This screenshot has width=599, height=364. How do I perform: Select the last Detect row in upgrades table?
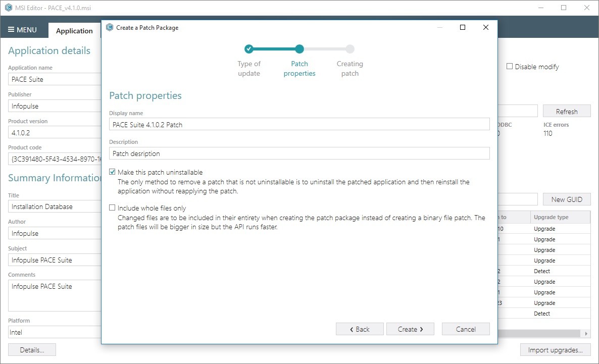click(544, 313)
